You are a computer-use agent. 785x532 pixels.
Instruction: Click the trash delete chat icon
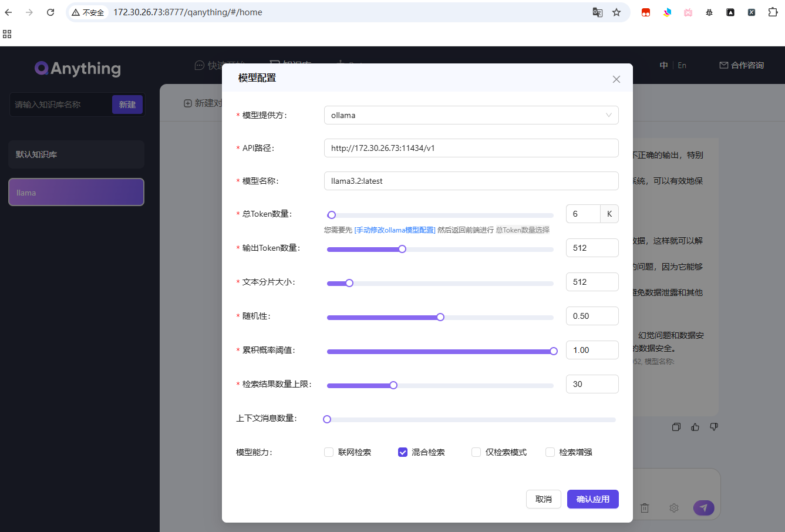pyautogui.click(x=645, y=508)
